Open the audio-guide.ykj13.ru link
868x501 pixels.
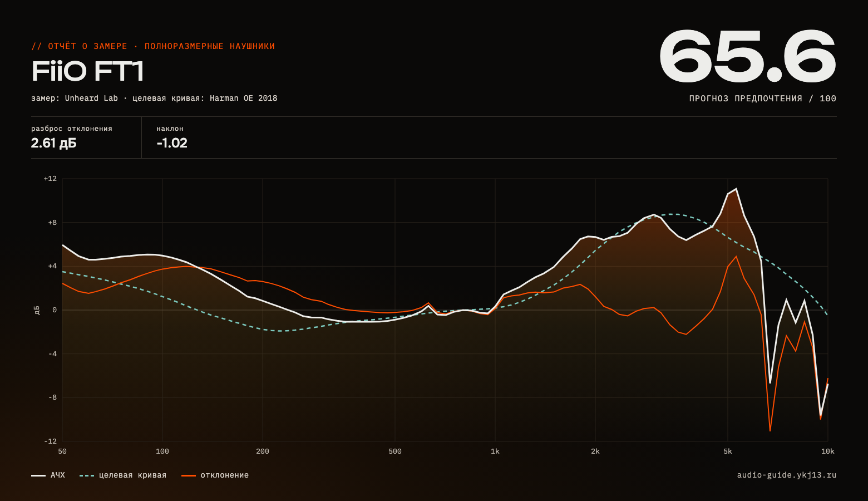click(786, 475)
